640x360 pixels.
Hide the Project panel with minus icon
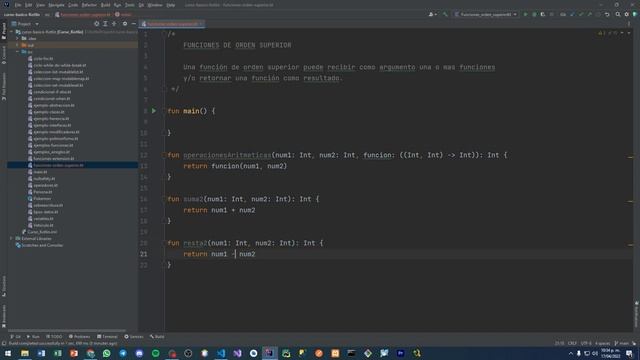133,24
